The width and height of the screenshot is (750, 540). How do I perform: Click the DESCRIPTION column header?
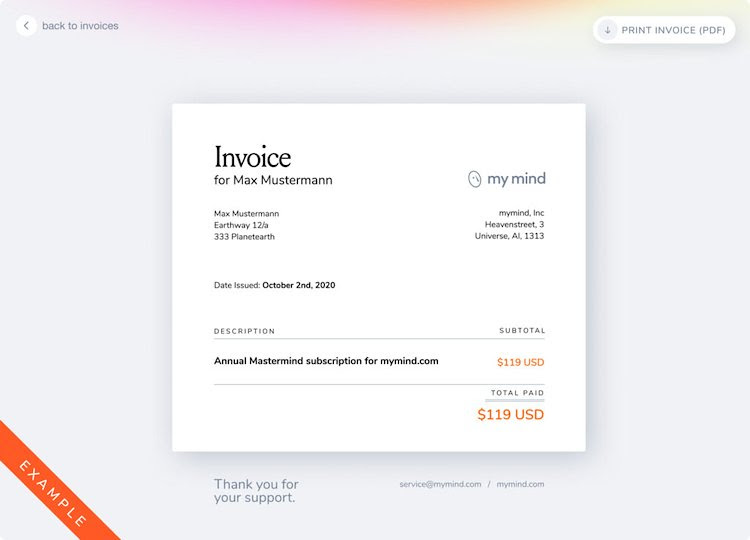tap(244, 331)
